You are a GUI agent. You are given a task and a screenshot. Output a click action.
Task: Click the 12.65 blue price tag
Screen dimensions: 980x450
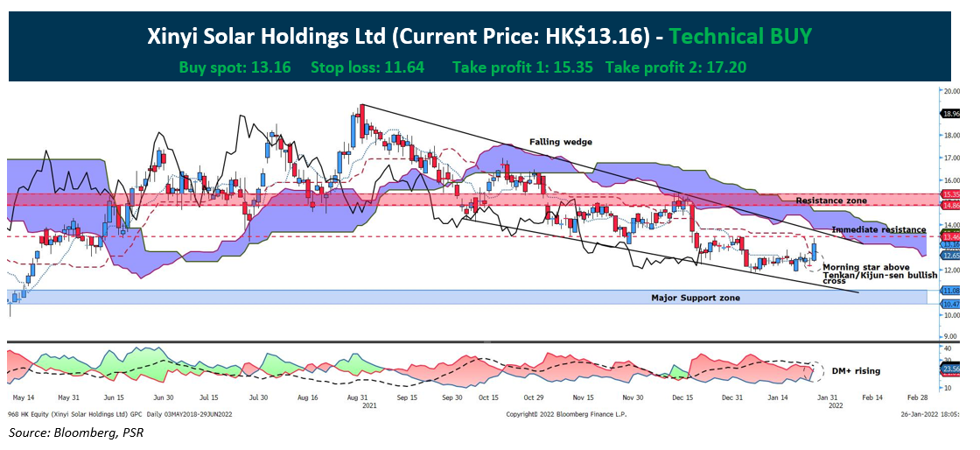tap(951, 256)
